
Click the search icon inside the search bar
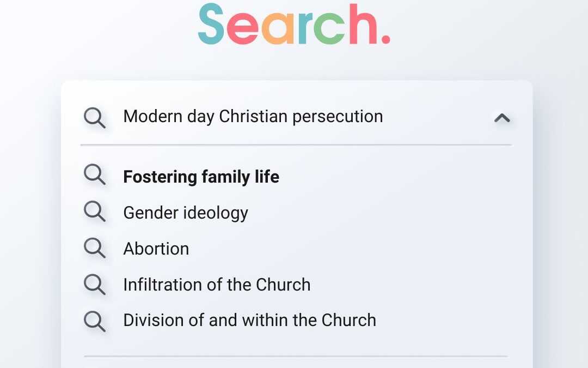[95, 118]
